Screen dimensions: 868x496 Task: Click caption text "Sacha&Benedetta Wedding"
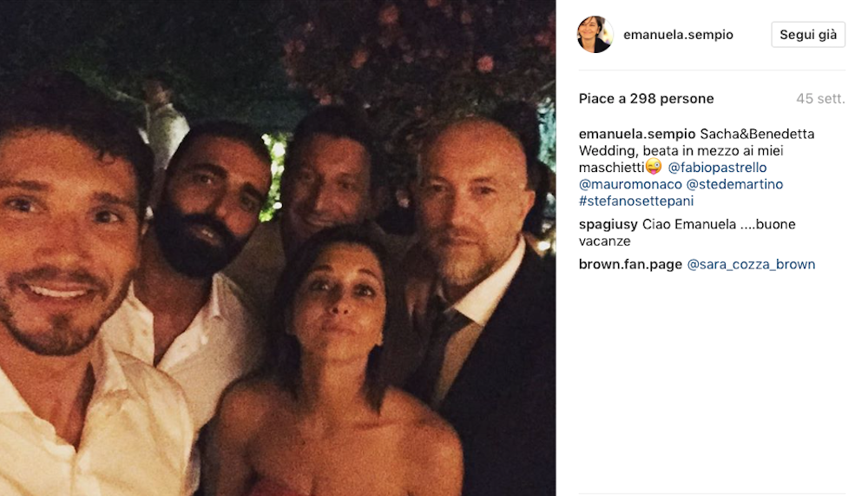point(757,134)
